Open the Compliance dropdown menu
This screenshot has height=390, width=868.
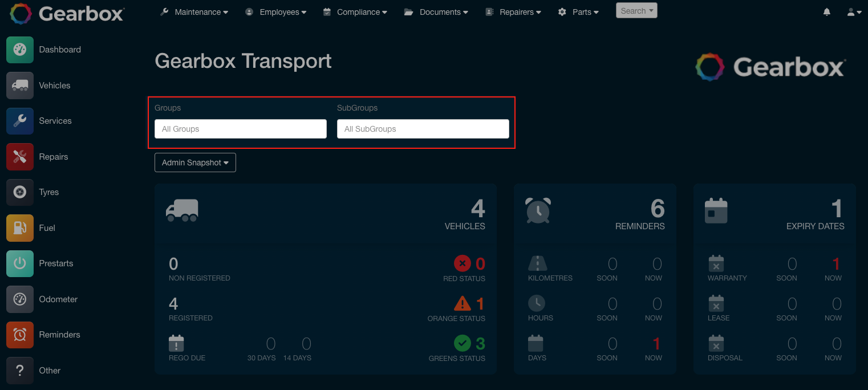pos(355,12)
